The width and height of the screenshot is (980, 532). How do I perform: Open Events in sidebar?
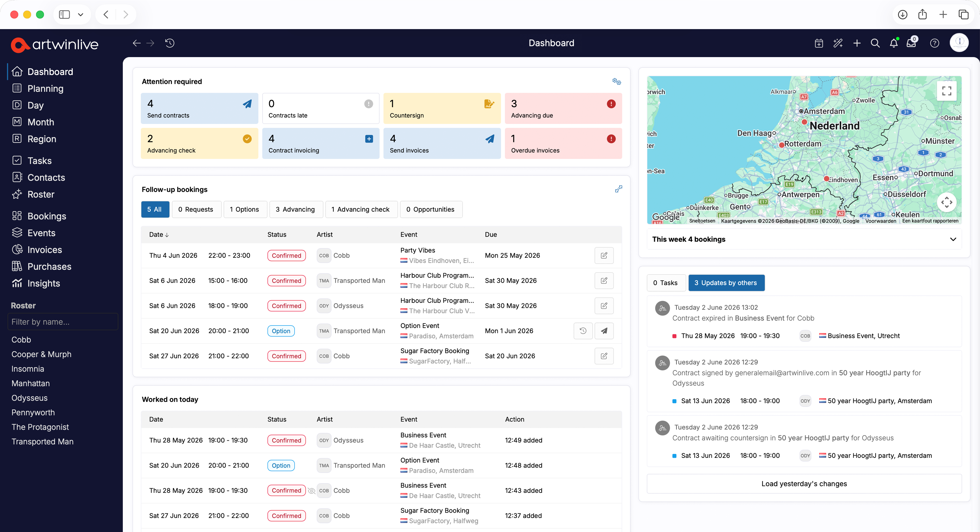[41, 233]
